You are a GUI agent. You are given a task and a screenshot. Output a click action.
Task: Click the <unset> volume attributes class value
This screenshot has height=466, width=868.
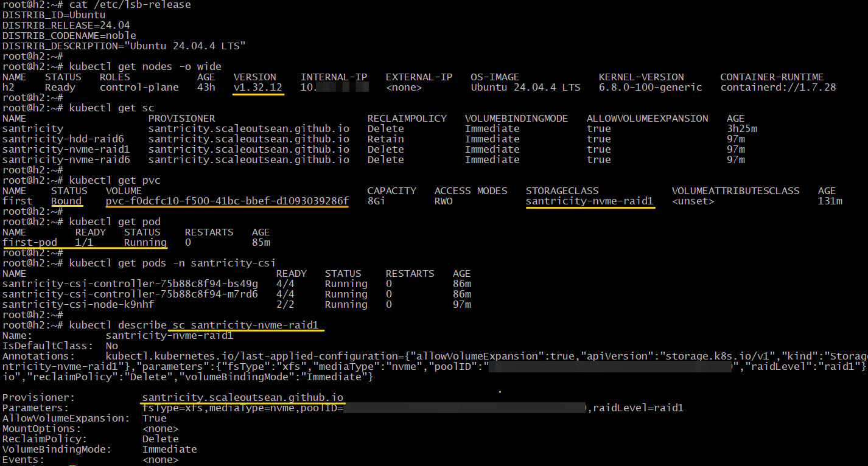(x=693, y=201)
